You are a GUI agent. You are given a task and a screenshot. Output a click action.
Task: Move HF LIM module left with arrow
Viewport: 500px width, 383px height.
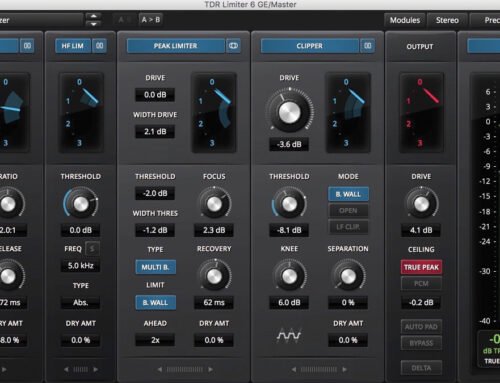click(66, 369)
